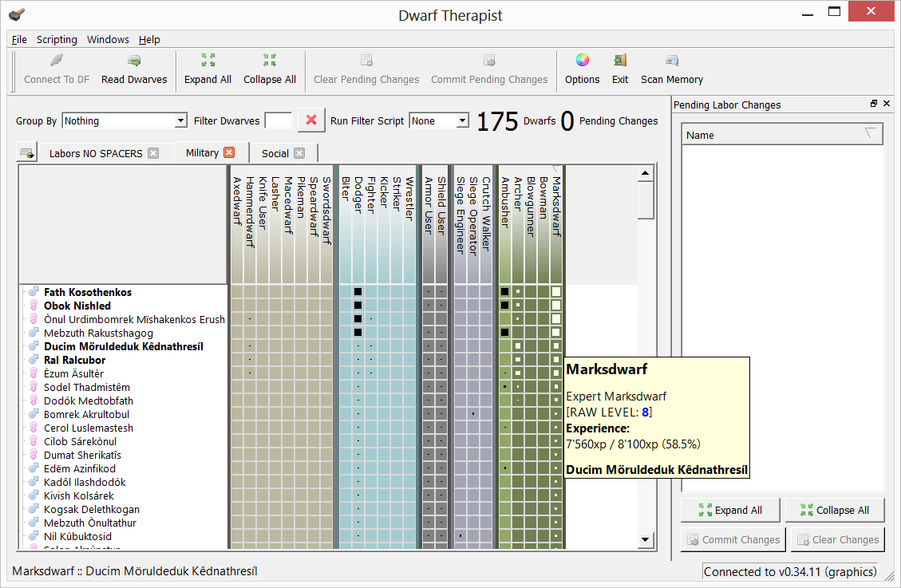
Task: Toggle Dodger cell for Fath Kosothenkos
Action: pyautogui.click(x=358, y=292)
